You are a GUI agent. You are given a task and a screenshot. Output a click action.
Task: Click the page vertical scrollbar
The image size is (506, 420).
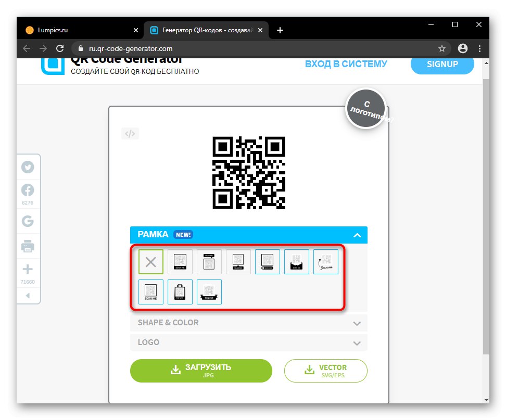point(486,216)
